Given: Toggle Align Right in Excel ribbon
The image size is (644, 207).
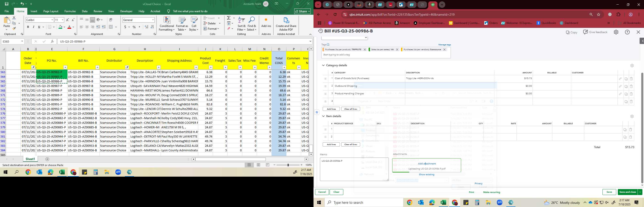Looking at the screenshot, I should coord(92,27).
